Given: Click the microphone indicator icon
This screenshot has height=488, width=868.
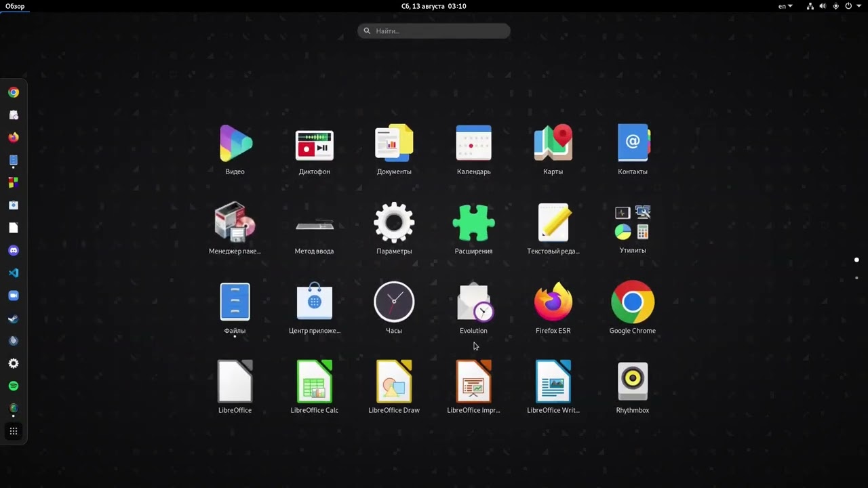Looking at the screenshot, I should pos(835,6).
